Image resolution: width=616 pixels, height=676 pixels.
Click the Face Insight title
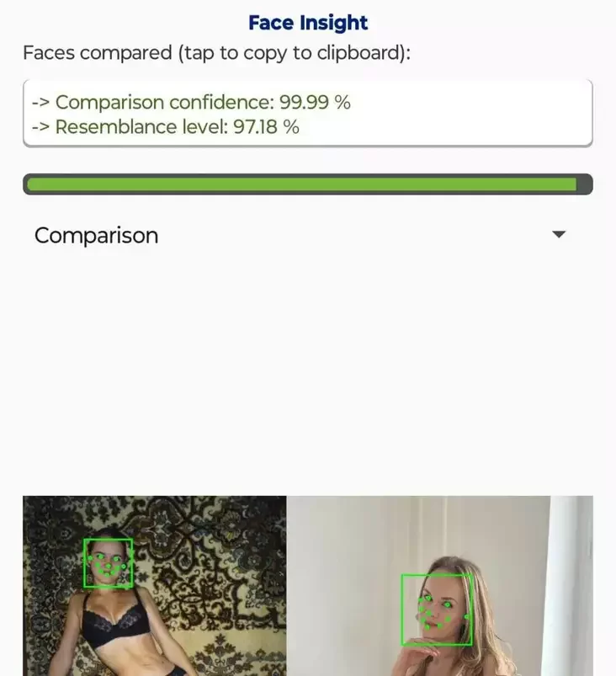click(308, 23)
